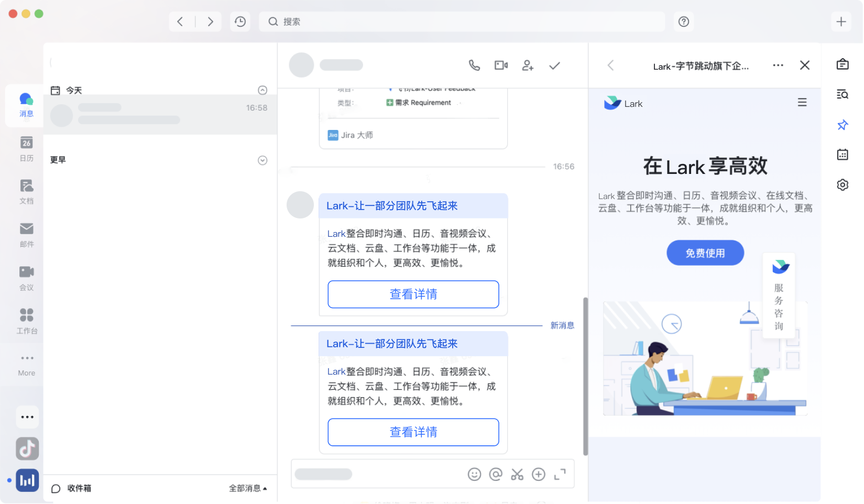Screen dimensions: 864x504
Task: Search this chat's history in the side panel
Action: click(842, 94)
